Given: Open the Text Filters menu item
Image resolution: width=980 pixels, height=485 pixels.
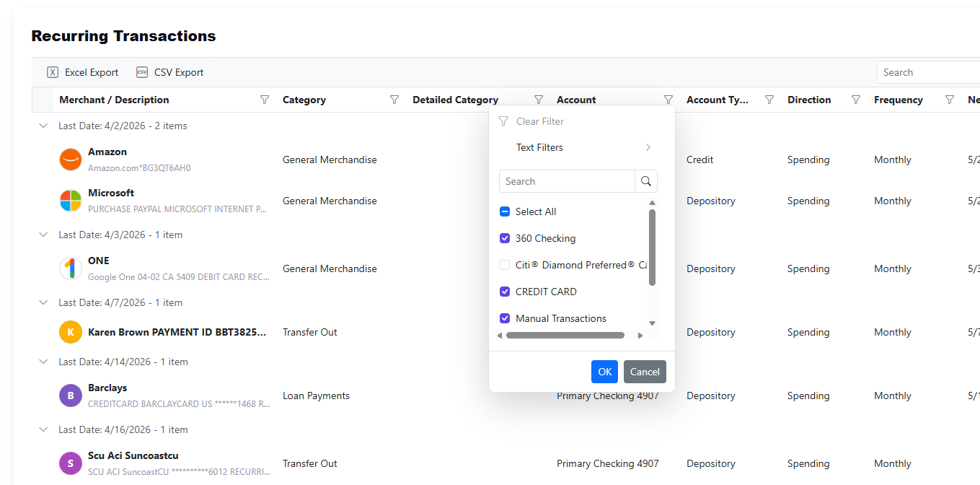Looking at the screenshot, I should pyautogui.click(x=582, y=147).
